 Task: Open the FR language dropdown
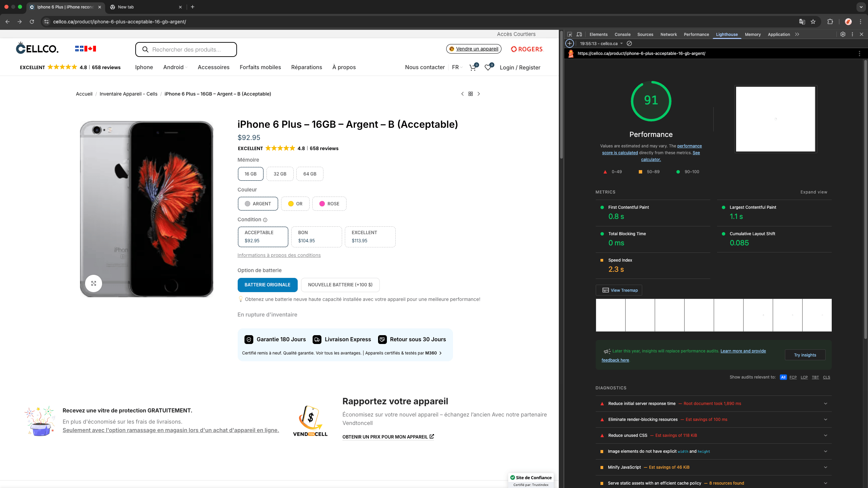click(457, 67)
